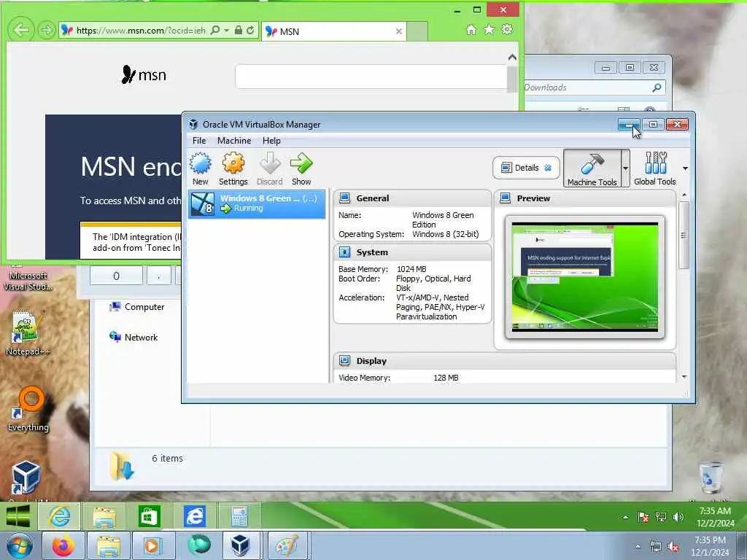Select Network in Explorer navigation pane

click(133, 337)
